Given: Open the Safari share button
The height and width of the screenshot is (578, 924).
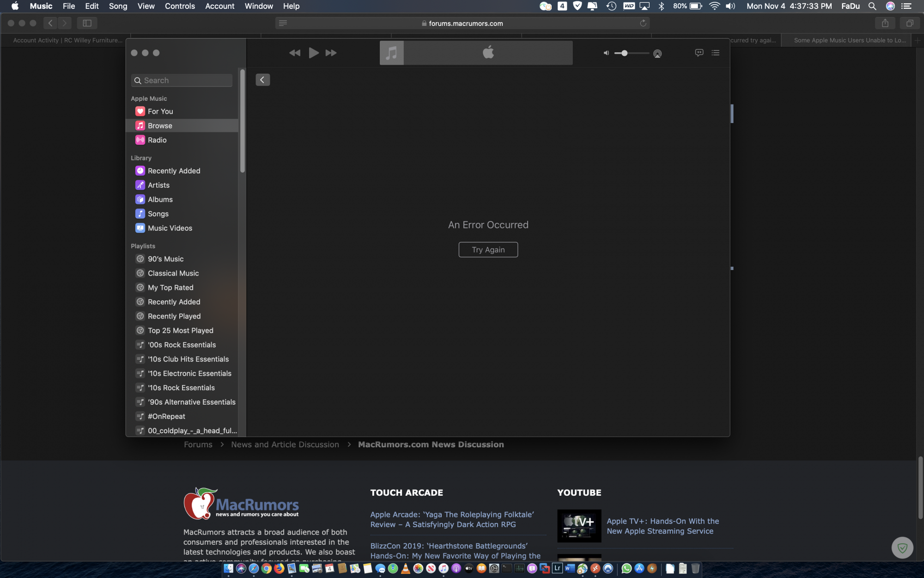Looking at the screenshot, I should tap(885, 23).
